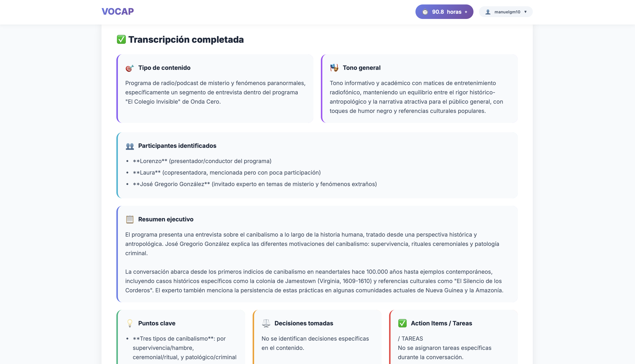This screenshot has height=364, width=635.
Task: Click the lightbulb icon on Puntos clave
Action: coord(130,323)
